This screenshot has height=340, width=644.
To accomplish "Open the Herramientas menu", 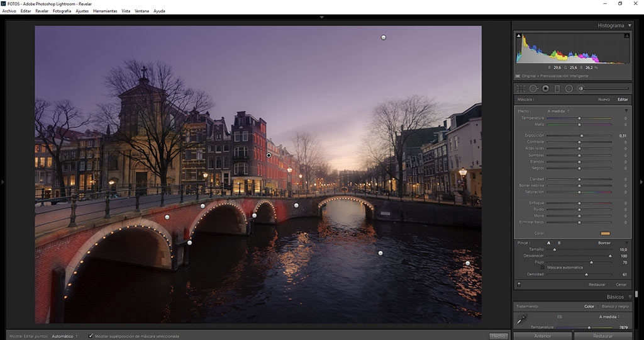I will click(x=105, y=11).
